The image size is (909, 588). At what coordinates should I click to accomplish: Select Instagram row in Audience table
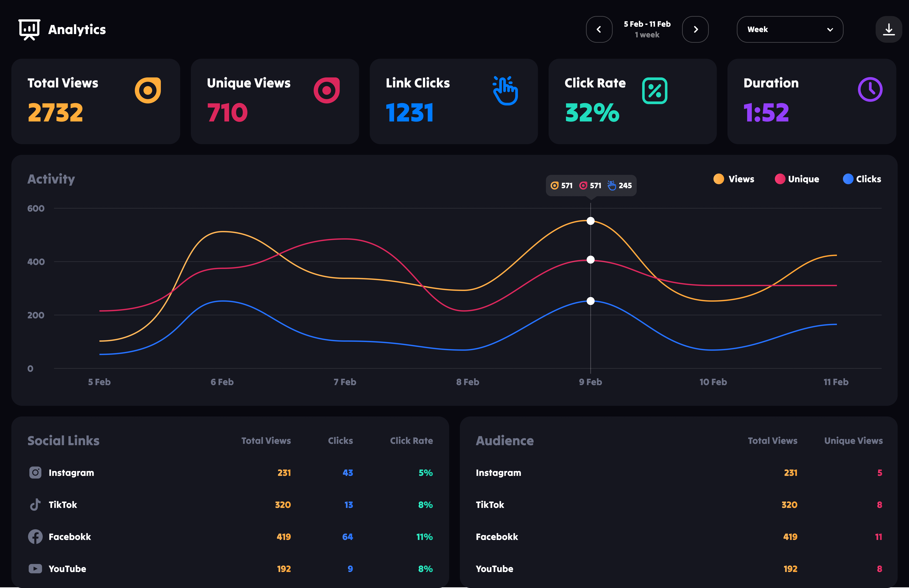click(x=679, y=473)
